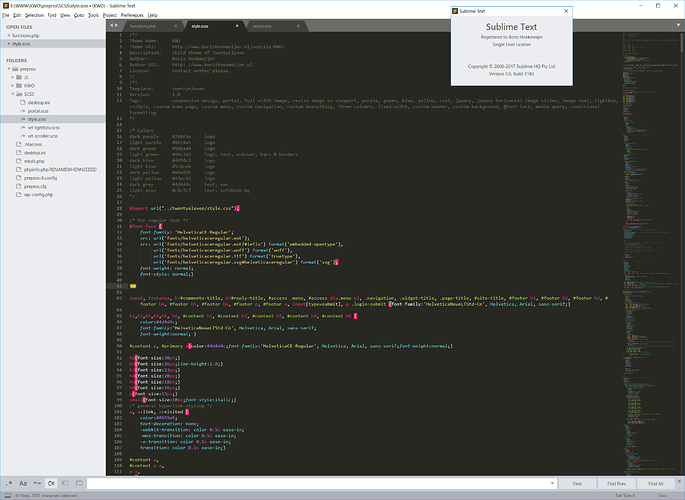Collapse the prepros root folder
Screen dimensions: 685x500
(x=9, y=69)
